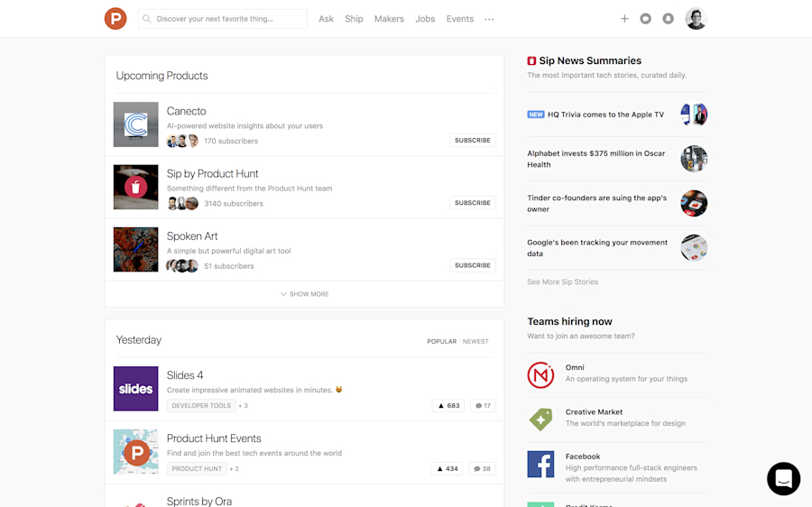Open the user profile avatar
Viewport: 812px width, 507px height.
coord(696,19)
